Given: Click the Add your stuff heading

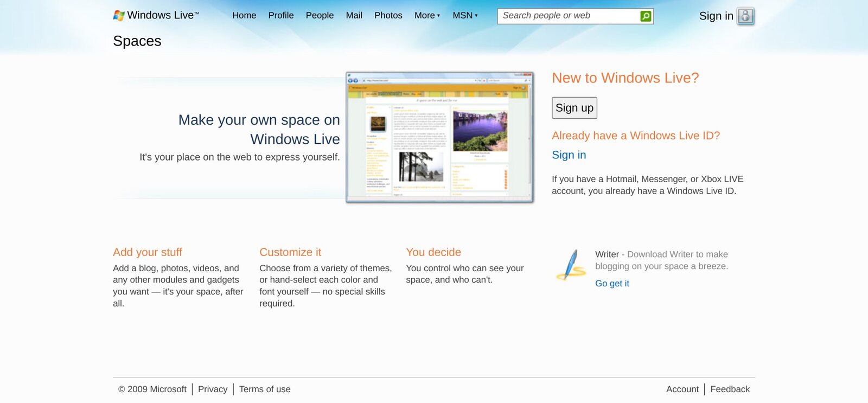Looking at the screenshot, I should tap(148, 252).
